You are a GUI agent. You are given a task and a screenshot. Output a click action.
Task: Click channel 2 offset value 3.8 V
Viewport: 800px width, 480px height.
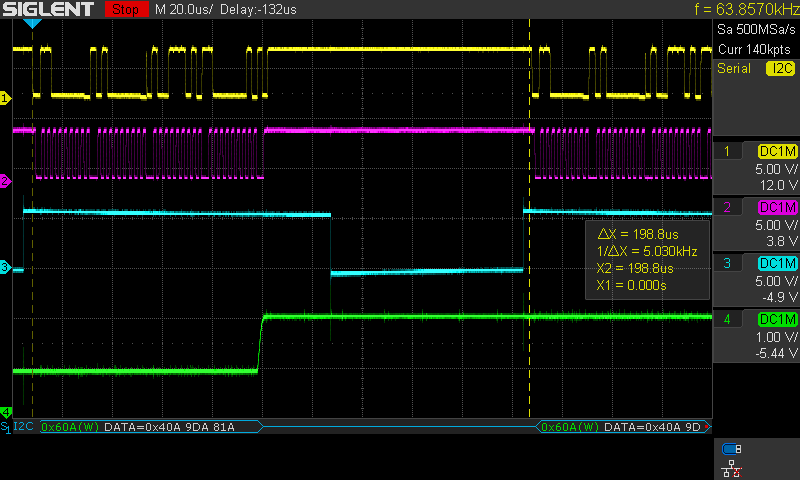coord(782,241)
